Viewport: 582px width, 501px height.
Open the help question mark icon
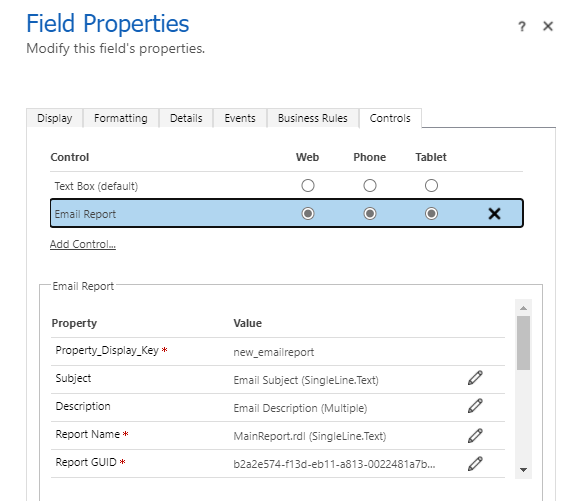click(x=522, y=26)
